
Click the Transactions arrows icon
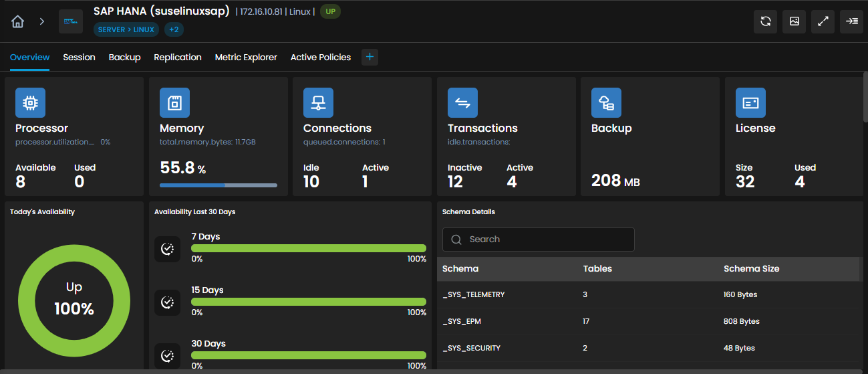(462, 103)
